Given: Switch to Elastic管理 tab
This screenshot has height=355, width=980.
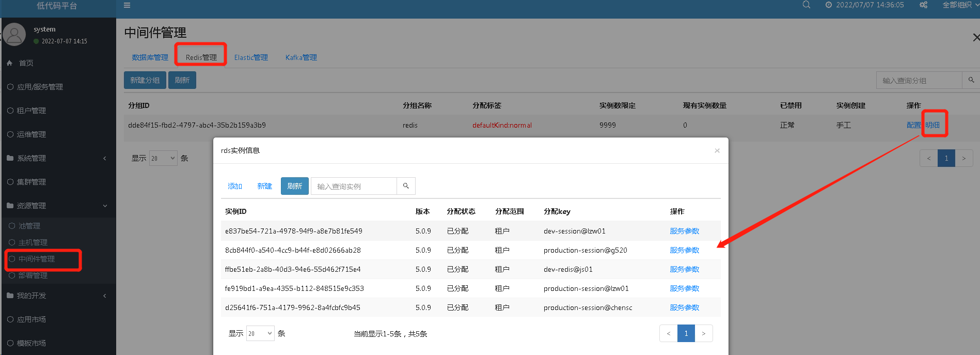Looking at the screenshot, I should coord(251,57).
